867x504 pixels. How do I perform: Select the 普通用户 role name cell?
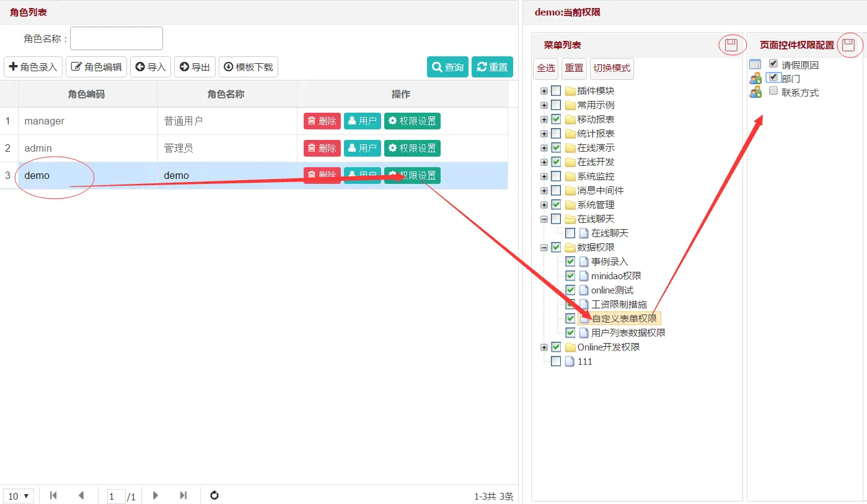tap(227, 121)
